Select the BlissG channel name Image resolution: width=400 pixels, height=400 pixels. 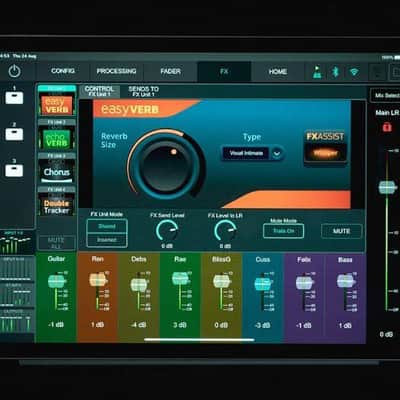221,259
